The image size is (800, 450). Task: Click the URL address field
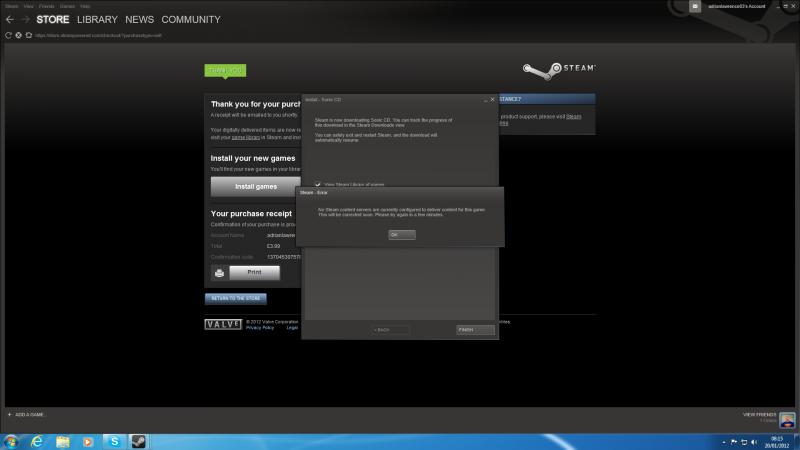coord(98,36)
